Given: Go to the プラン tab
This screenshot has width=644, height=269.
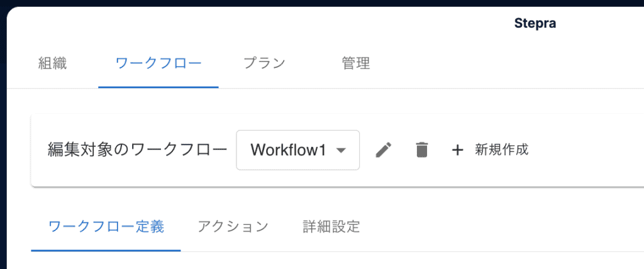Looking at the screenshot, I should coord(264,63).
